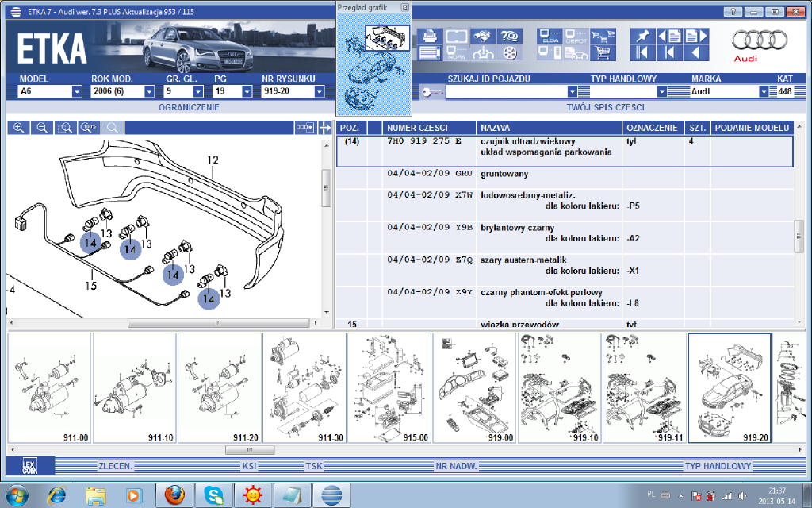The width and height of the screenshot is (812, 508).
Task: Click the panel layout icon beside splitter
Action: (305, 128)
